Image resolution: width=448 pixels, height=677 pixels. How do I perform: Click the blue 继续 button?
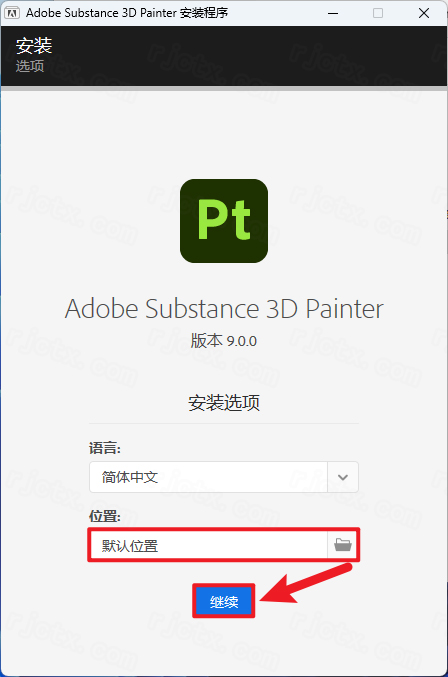224,601
